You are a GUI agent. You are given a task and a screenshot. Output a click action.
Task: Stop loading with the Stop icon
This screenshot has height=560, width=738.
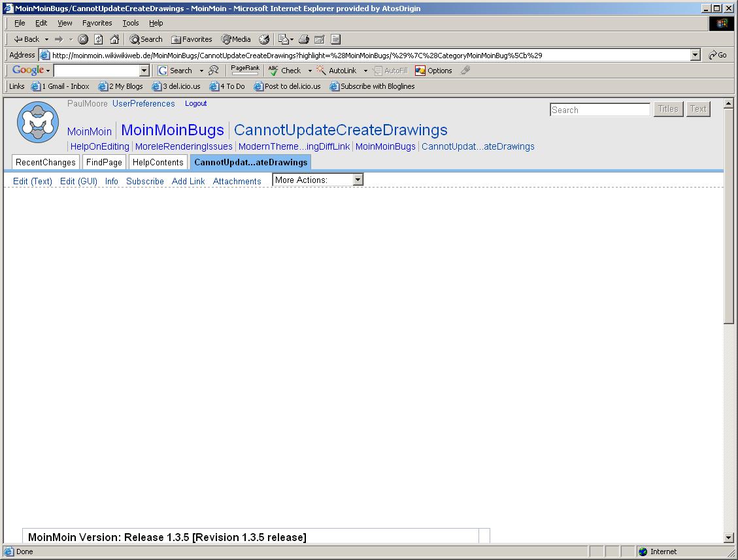83,39
